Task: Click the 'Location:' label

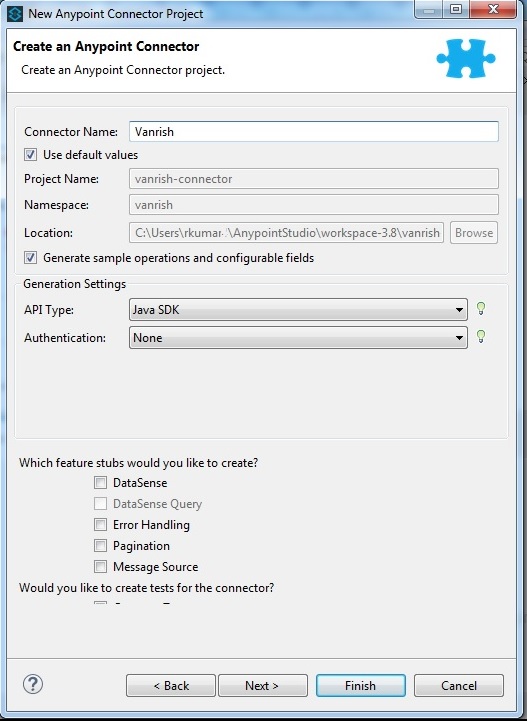Action: [48, 233]
